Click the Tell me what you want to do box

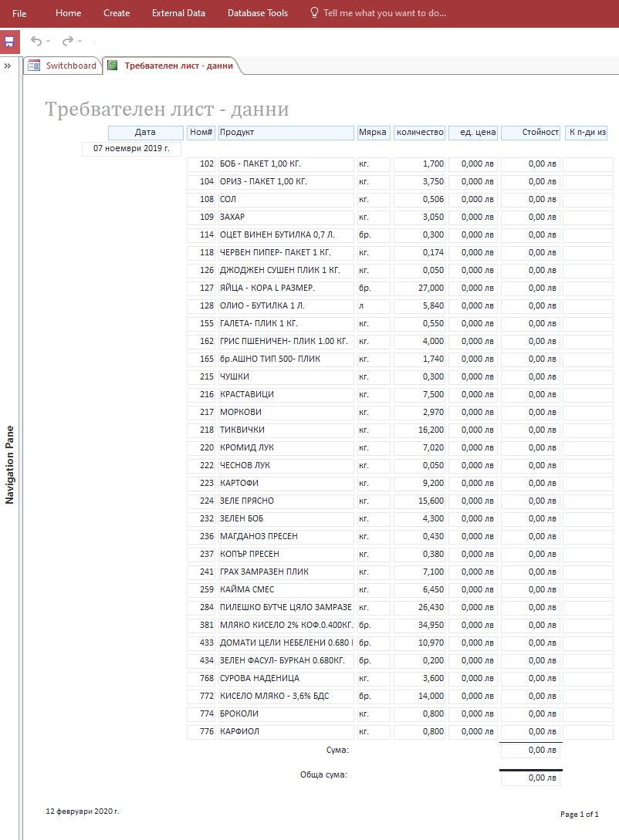[384, 13]
